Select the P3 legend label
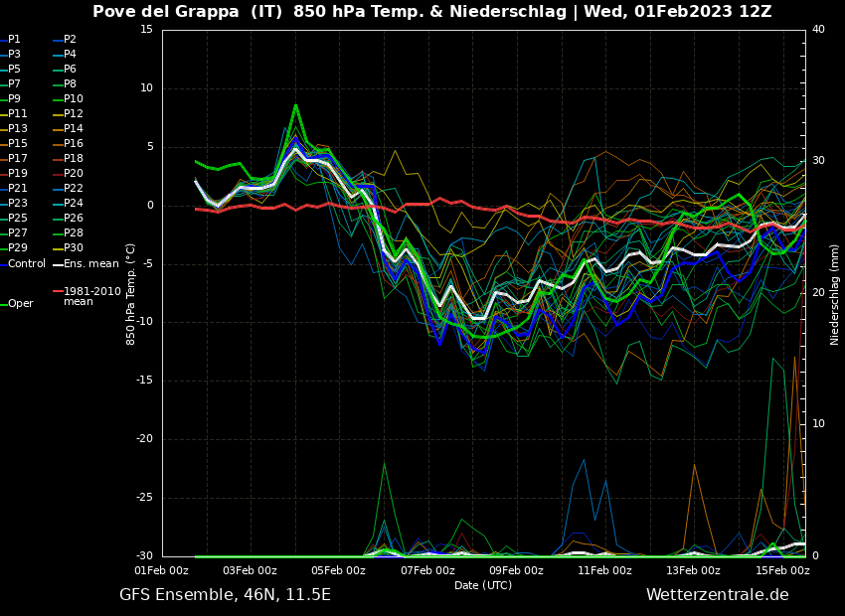 (14, 55)
